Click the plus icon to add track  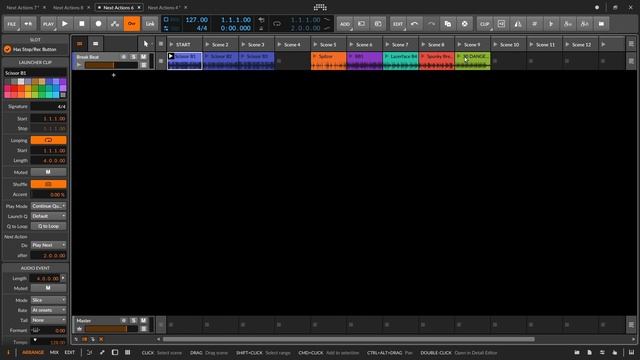pyautogui.click(x=113, y=75)
